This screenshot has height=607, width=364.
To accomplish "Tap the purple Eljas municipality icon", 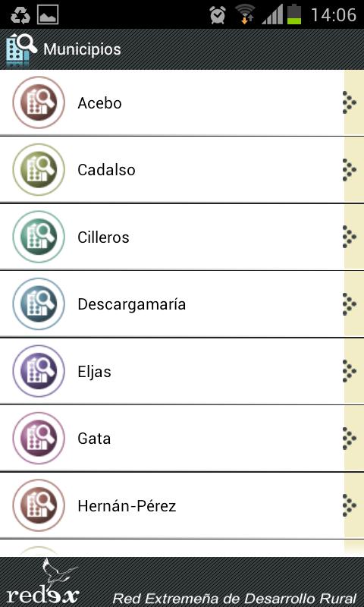I will coord(39,371).
